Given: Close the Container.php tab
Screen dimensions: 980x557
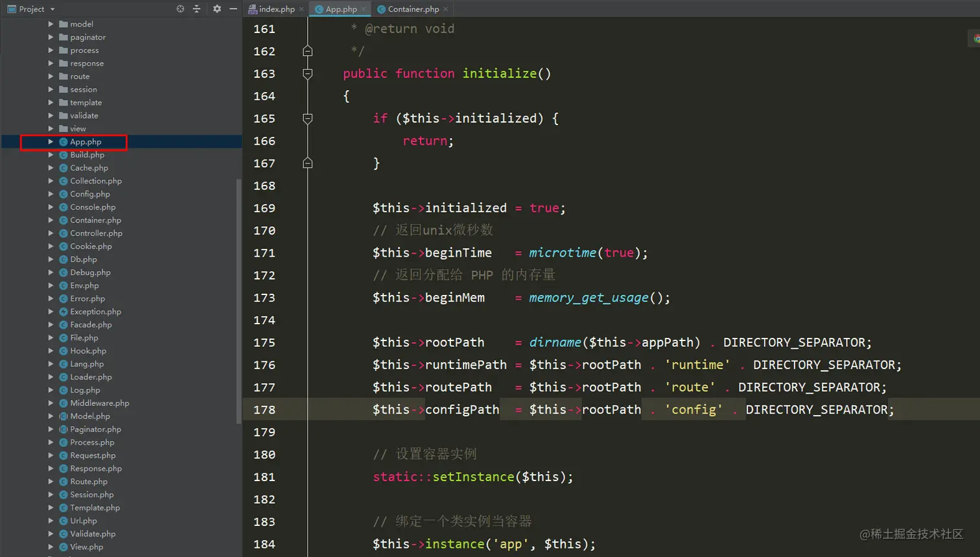Looking at the screenshot, I should [x=446, y=9].
